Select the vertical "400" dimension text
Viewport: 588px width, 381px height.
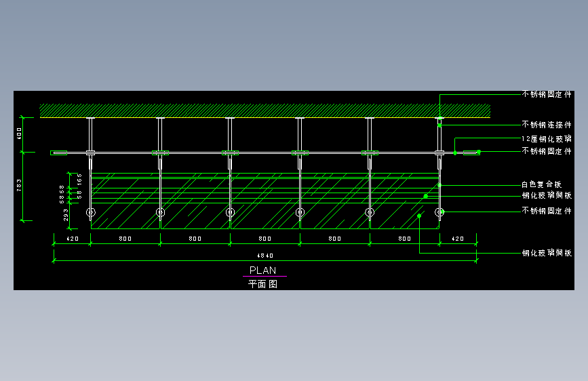(x=19, y=134)
